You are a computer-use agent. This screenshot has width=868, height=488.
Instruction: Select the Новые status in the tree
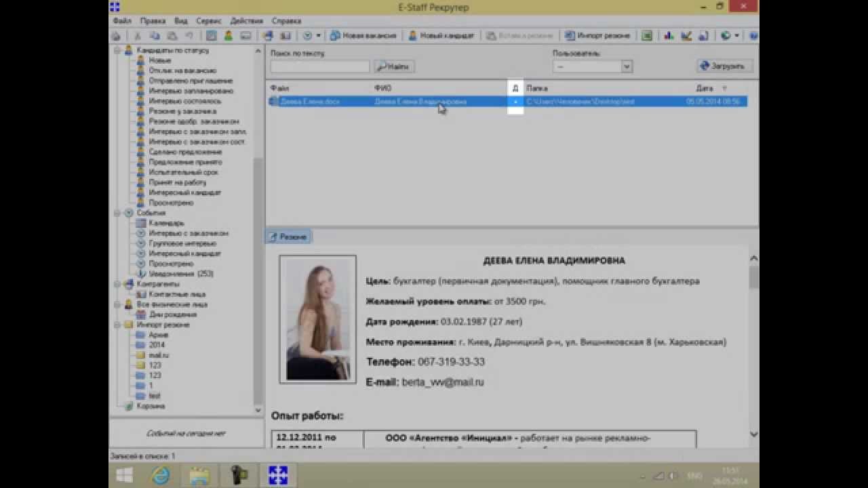coord(160,60)
